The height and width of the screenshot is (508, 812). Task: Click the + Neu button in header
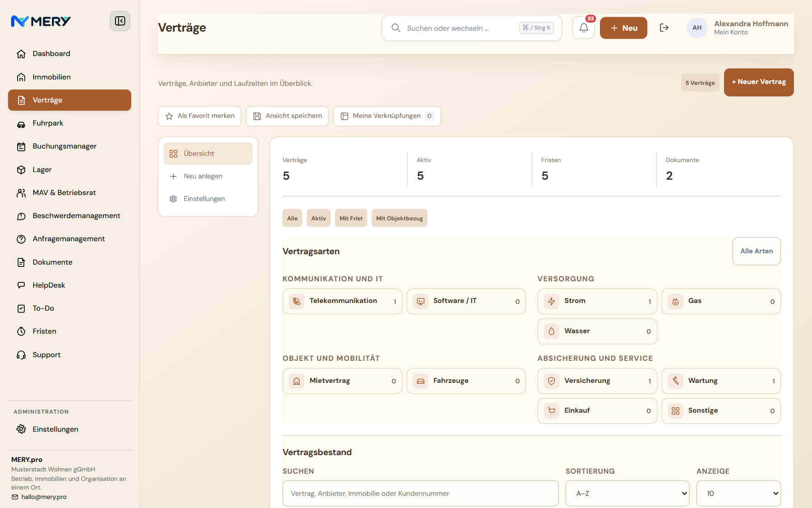coord(623,28)
